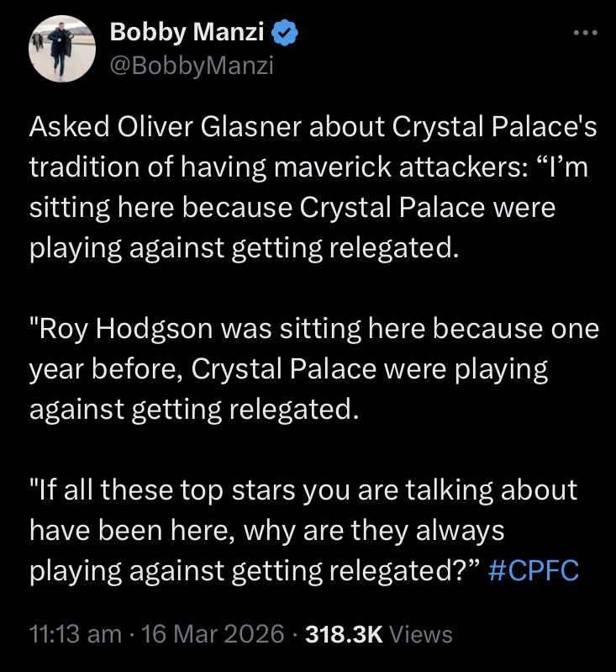Open the @BobbyManzi handle link
Image resolution: width=616 pixels, height=672 pixels.
click(192, 64)
